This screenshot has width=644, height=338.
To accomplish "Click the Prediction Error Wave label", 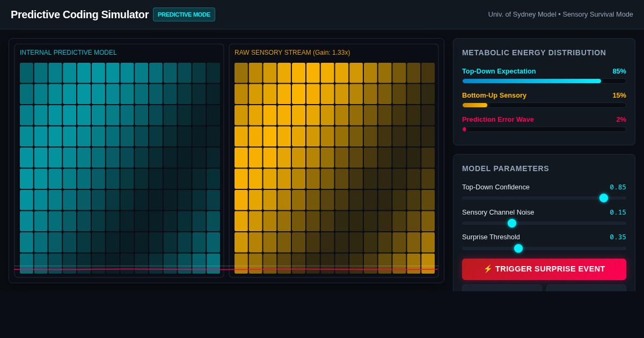I will [498, 119].
